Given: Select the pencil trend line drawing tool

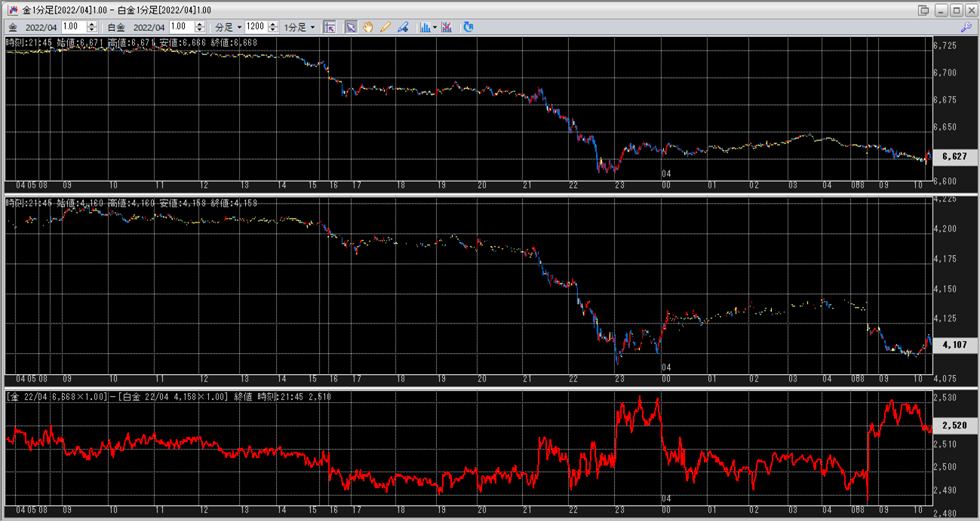Looking at the screenshot, I should (x=386, y=27).
